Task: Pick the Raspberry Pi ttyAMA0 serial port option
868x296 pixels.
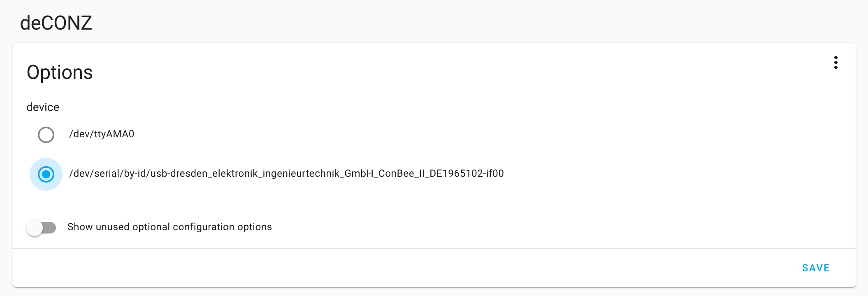Action: [46, 134]
